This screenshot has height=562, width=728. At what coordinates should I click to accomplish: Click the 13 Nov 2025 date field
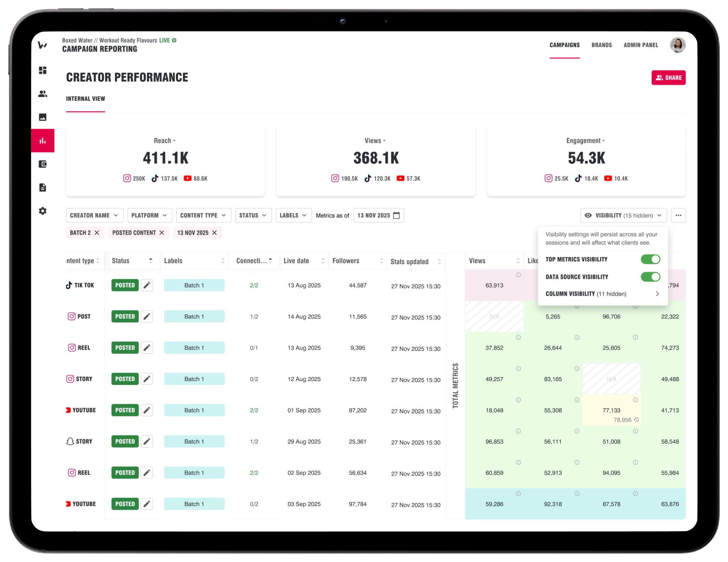point(378,215)
